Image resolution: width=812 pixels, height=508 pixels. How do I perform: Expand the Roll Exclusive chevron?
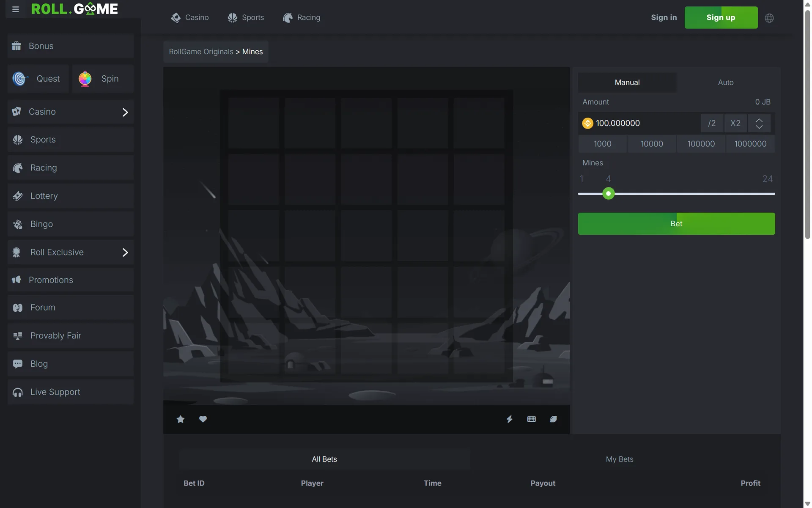point(125,253)
